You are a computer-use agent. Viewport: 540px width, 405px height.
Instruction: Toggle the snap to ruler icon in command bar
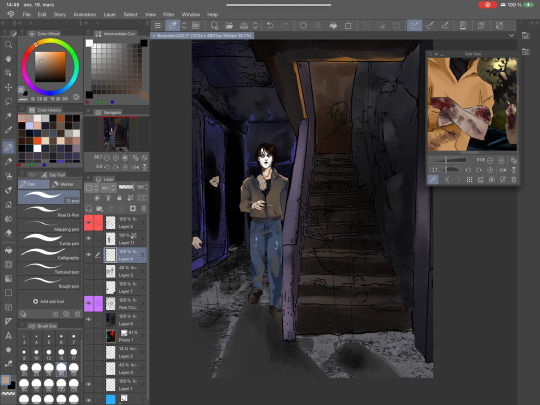[x=414, y=25]
